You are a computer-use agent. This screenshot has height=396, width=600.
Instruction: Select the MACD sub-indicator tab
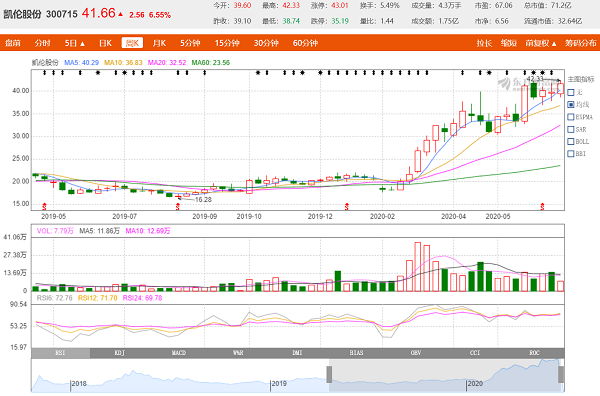tap(179, 353)
